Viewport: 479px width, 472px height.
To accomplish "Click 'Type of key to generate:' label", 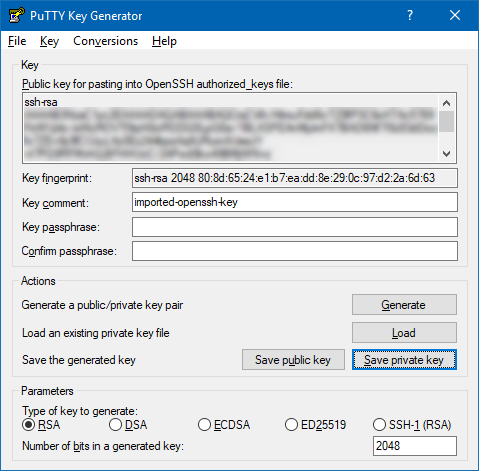I will click(x=80, y=411).
